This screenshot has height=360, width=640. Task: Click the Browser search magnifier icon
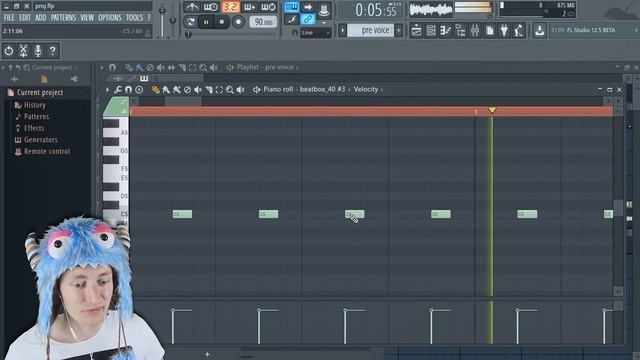(x=27, y=67)
